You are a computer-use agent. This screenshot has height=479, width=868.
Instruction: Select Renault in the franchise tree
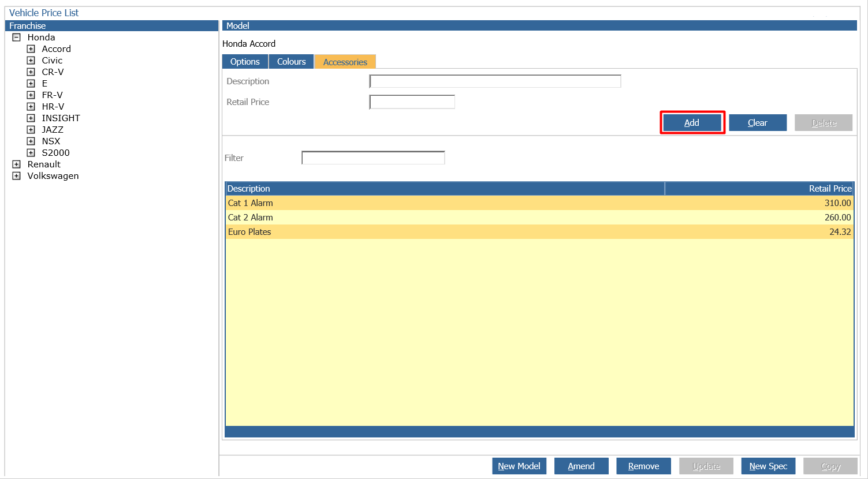point(44,164)
